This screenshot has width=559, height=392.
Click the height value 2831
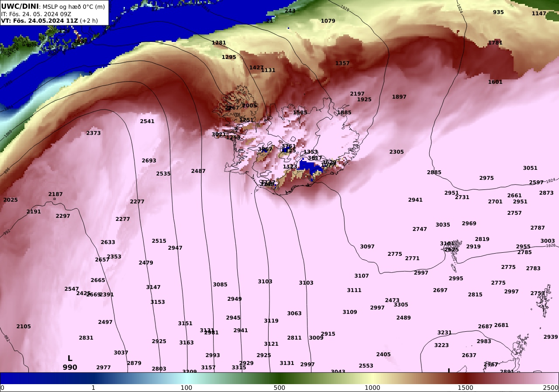(86, 338)
